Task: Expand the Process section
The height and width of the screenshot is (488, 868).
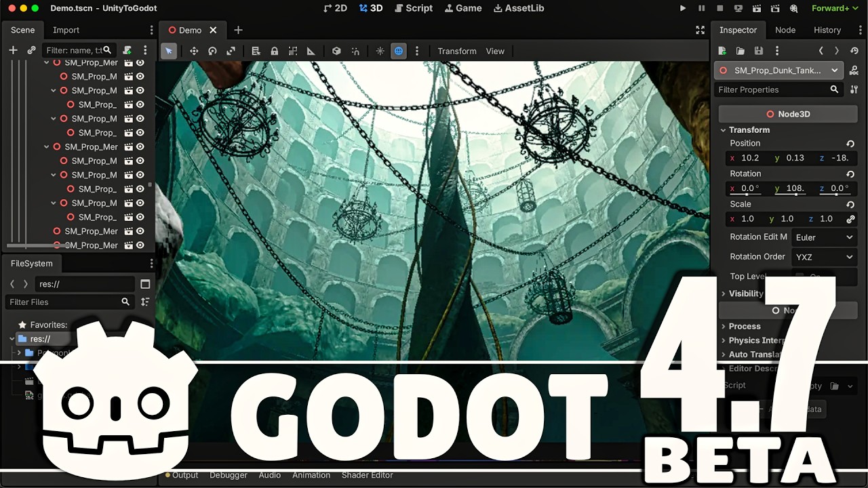Action: 740,326
